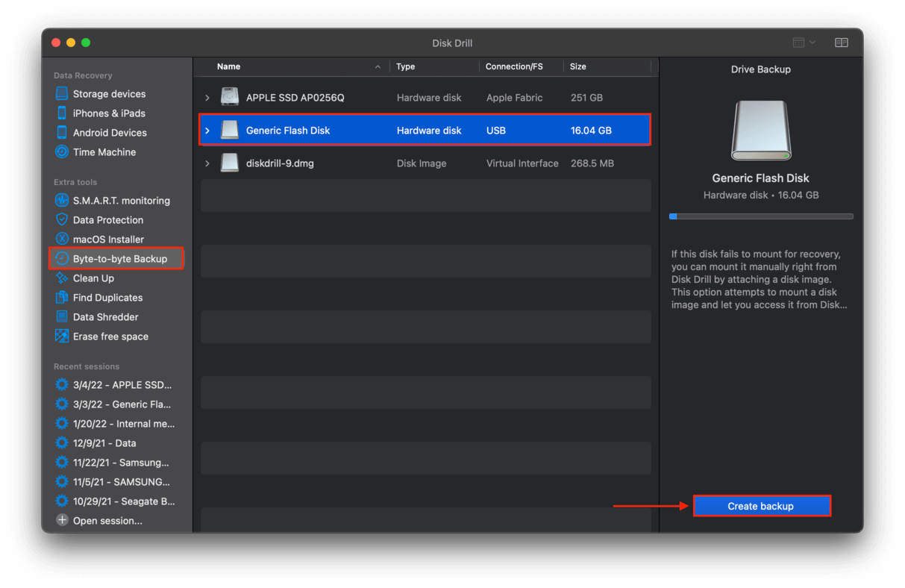Click Create backup button
This screenshot has height=588, width=905.
coord(761,506)
